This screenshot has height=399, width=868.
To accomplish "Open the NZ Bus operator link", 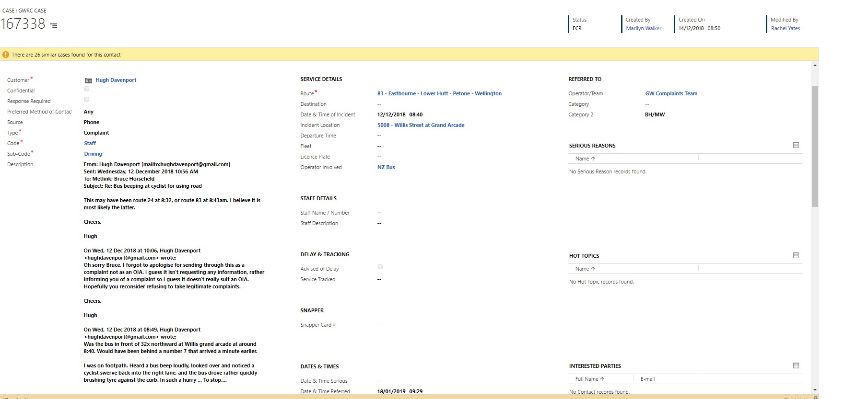I will point(386,167).
